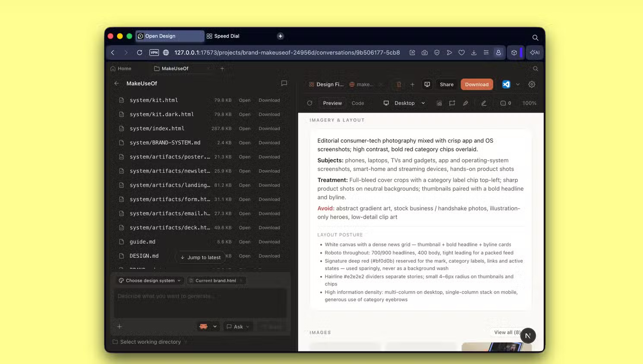643x364 pixels.
Task: Toggle the VPN badge in the address bar
Action: coord(154,53)
